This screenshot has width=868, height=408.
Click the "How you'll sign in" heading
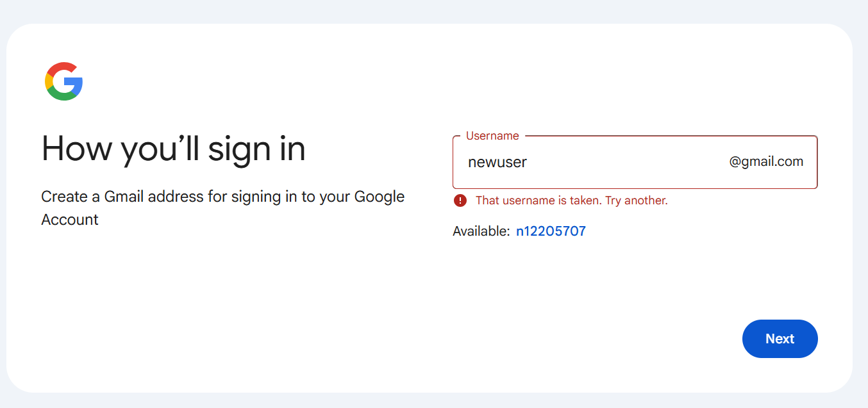pyautogui.click(x=173, y=149)
